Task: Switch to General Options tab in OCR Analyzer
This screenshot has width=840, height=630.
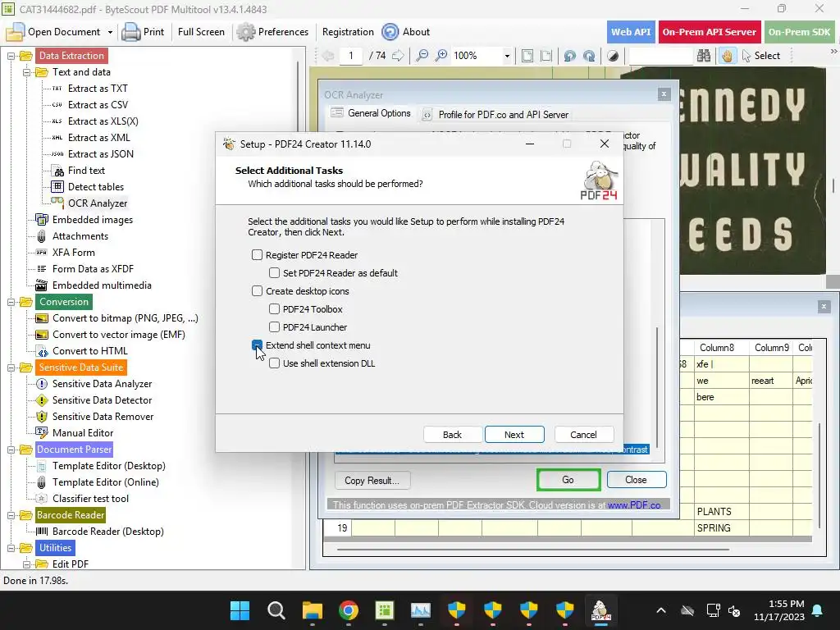Action: click(372, 113)
